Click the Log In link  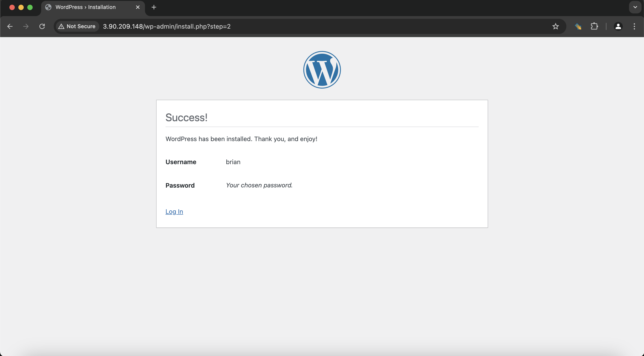(174, 212)
